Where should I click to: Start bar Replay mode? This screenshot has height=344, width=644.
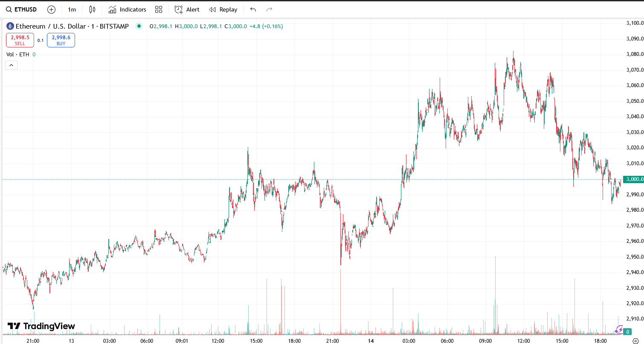(x=223, y=9)
